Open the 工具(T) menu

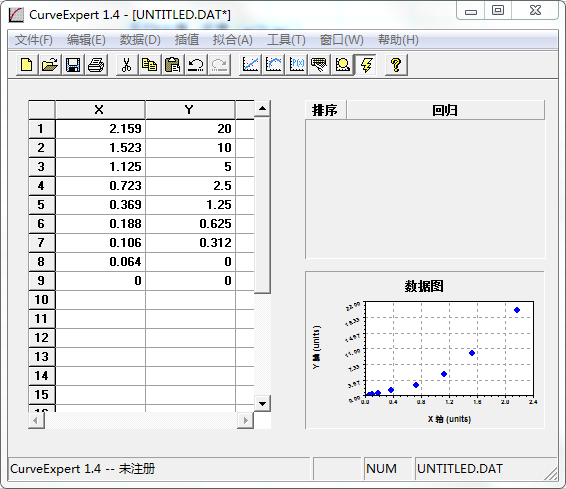[286, 40]
